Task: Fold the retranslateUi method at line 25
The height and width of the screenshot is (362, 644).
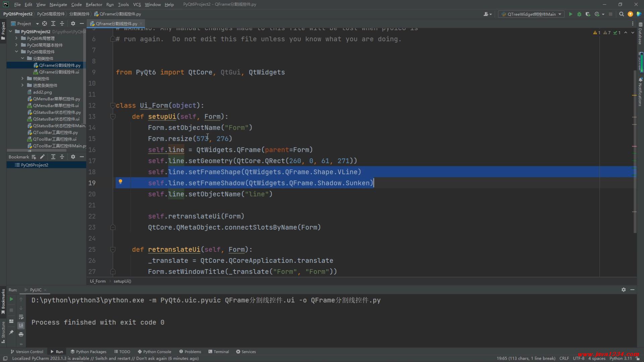Action: [113, 249]
